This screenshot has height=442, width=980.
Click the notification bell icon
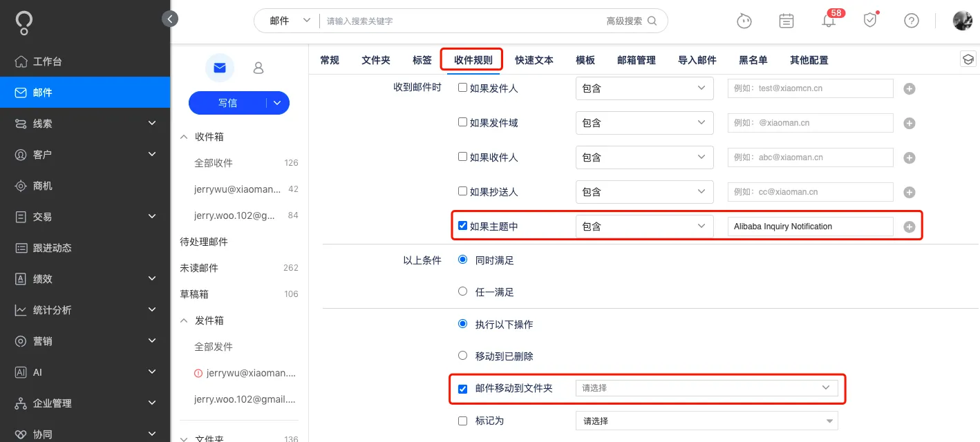(x=829, y=21)
